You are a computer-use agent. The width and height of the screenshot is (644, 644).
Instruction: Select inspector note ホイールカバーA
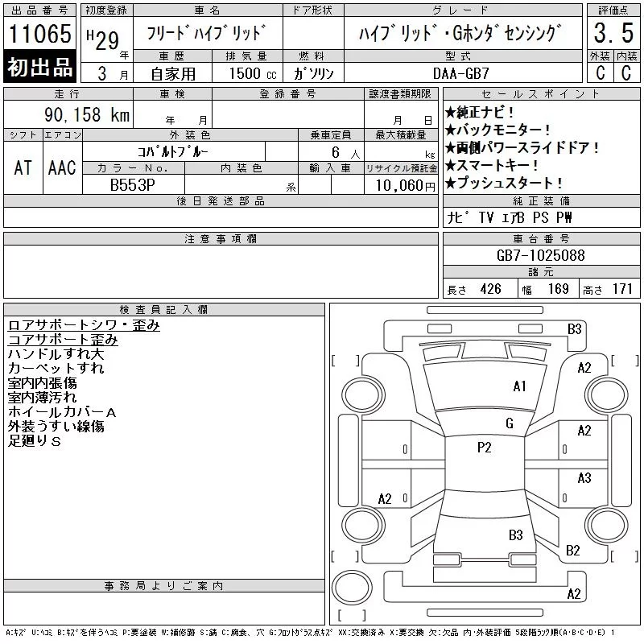(x=62, y=412)
